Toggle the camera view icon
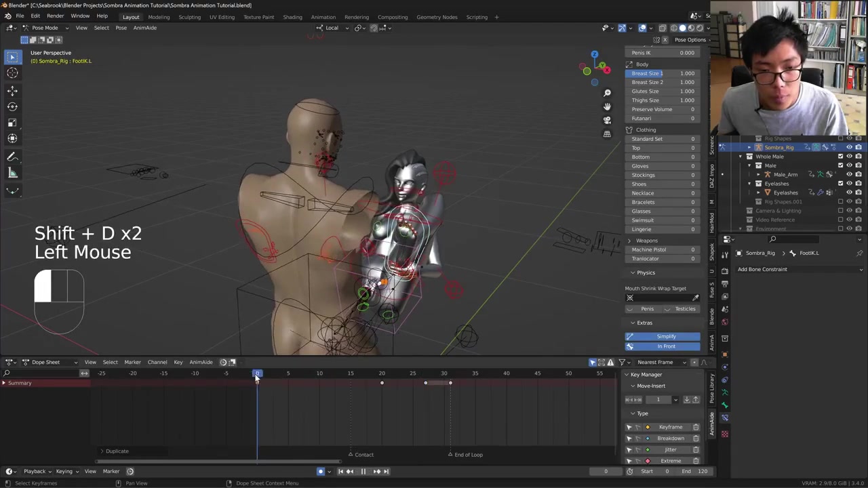 pos(607,120)
